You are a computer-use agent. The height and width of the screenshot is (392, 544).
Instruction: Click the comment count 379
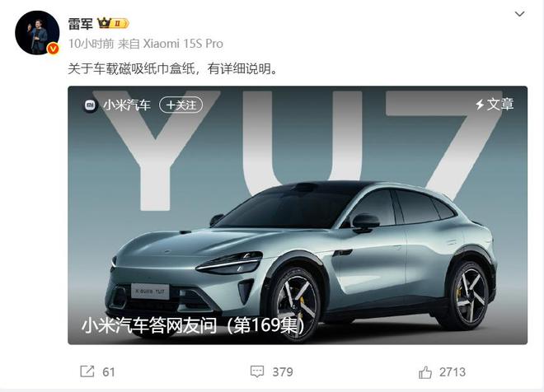(283, 372)
